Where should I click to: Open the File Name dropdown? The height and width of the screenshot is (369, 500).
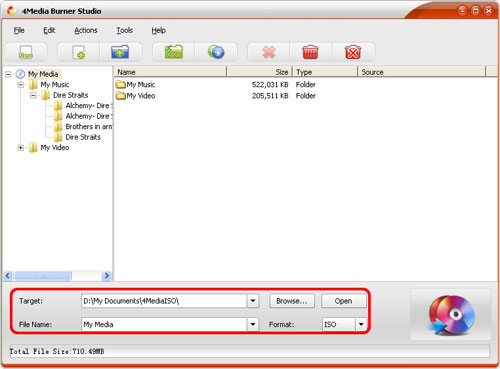[x=253, y=324]
